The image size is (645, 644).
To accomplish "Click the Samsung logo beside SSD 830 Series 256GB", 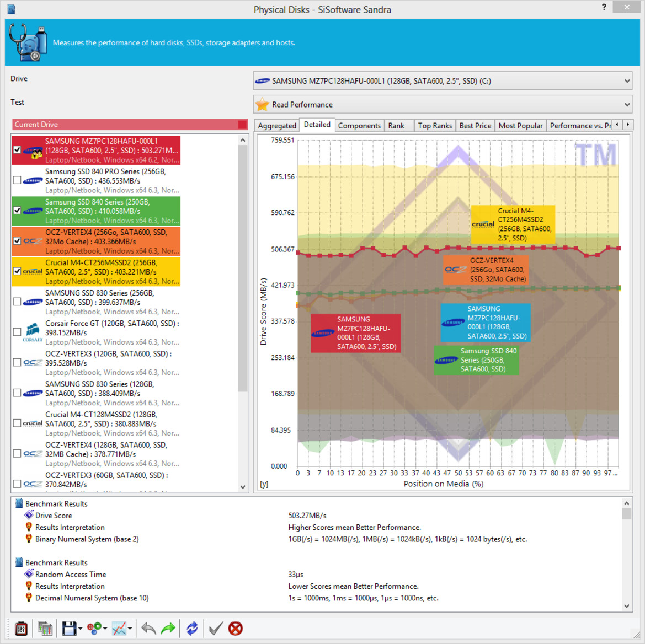I will coord(33,302).
